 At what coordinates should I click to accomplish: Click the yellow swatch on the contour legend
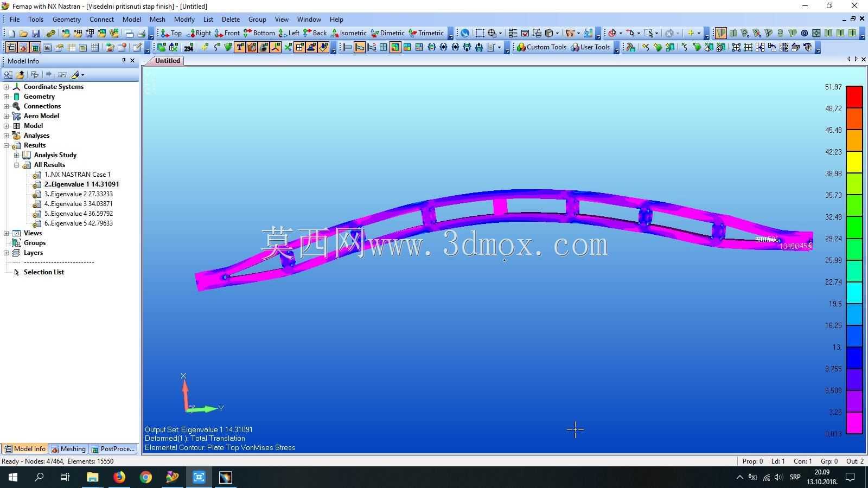click(x=854, y=162)
